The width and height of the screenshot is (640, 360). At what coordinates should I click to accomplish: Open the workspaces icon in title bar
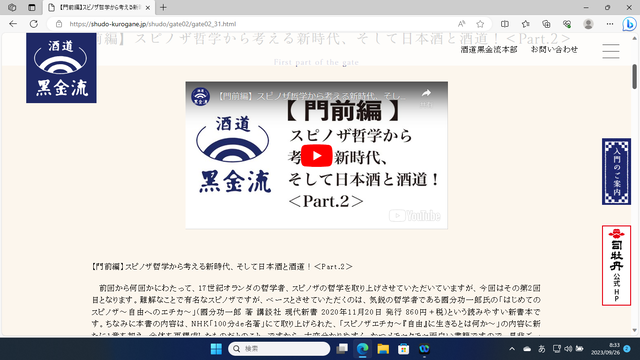12,7
